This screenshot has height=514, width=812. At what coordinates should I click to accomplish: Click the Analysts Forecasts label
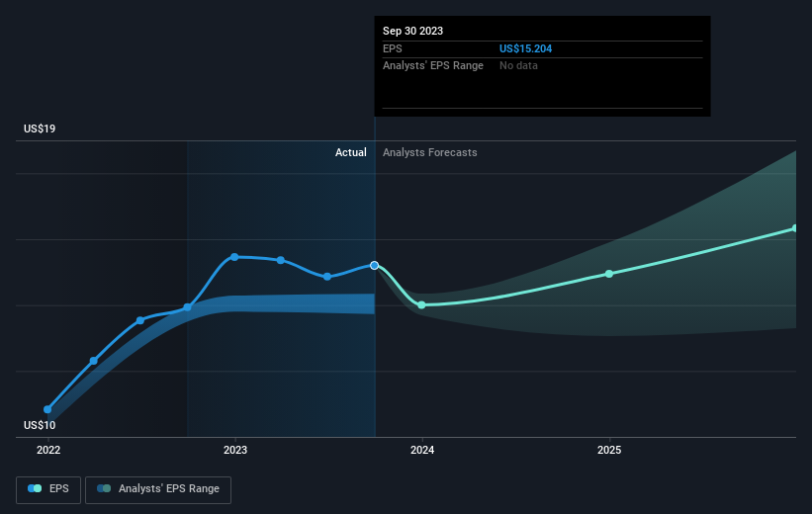(x=430, y=152)
